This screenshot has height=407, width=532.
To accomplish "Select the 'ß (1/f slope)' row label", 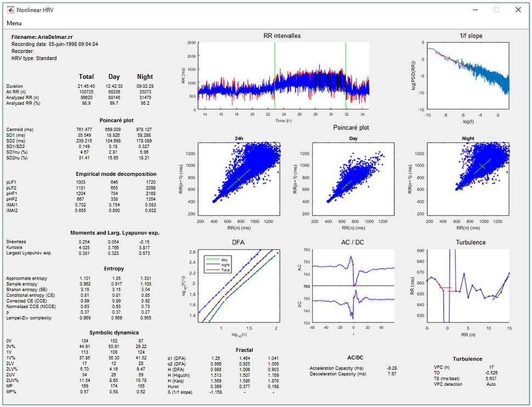I will pos(180,392).
